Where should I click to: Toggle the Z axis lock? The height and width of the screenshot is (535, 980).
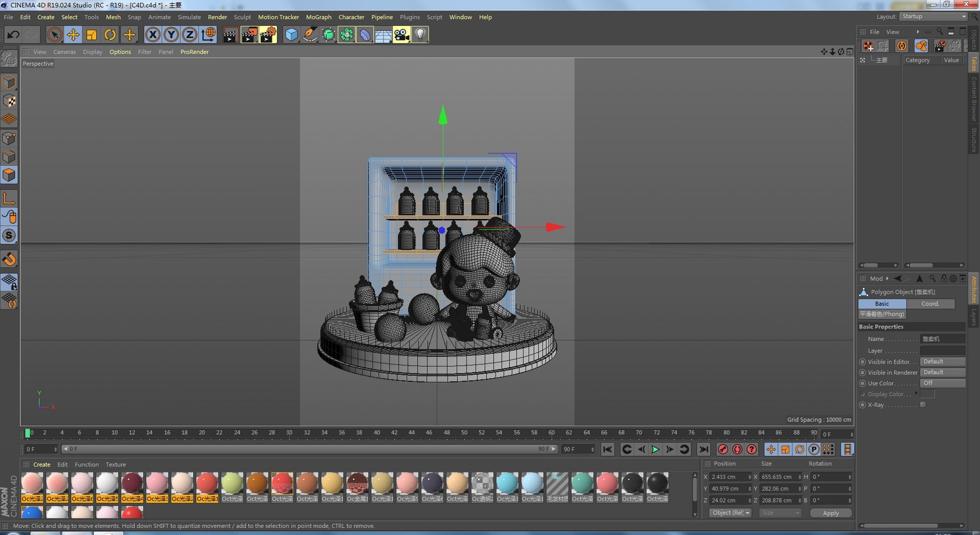[189, 35]
